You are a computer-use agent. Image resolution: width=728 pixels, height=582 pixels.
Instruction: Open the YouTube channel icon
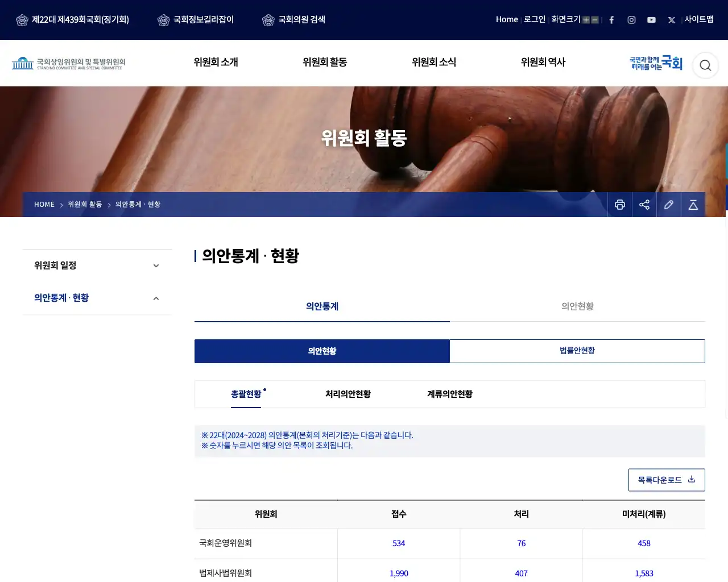click(x=651, y=20)
